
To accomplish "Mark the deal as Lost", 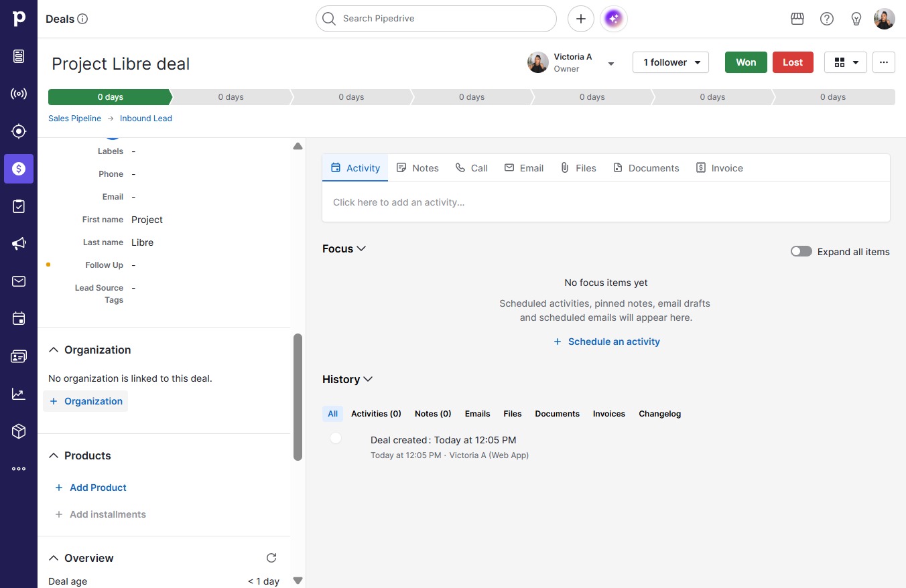I will click(x=793, y=62).
